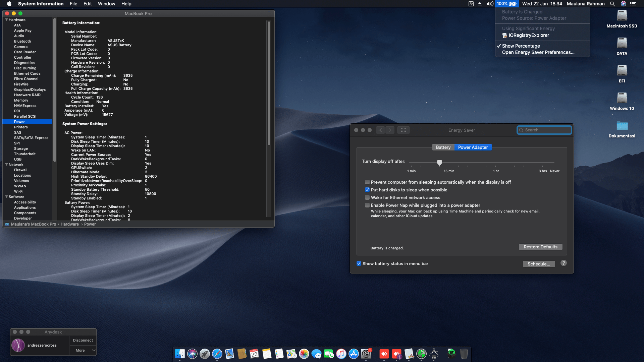644x362 pixels.
Task: Uncheck Put hard disks to sleep
Action: point(367,190)
